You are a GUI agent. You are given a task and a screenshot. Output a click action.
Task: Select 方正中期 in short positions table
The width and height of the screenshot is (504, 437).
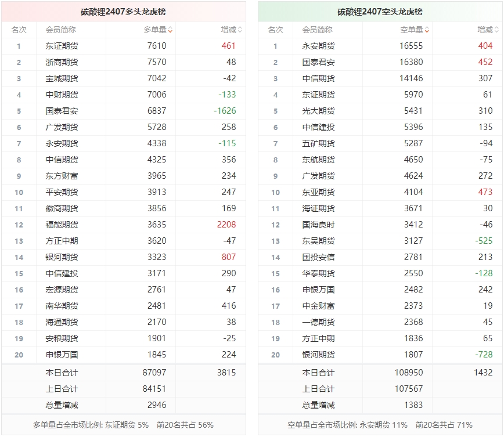coord(318,338)
